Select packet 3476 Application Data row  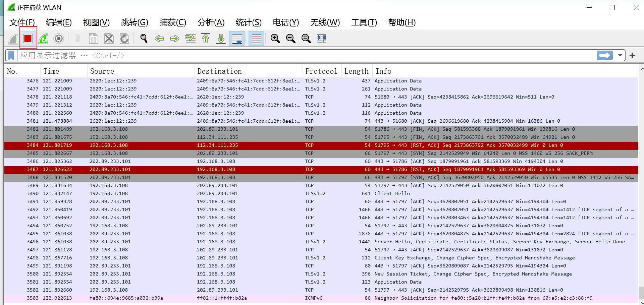click(x=321, y=81)
